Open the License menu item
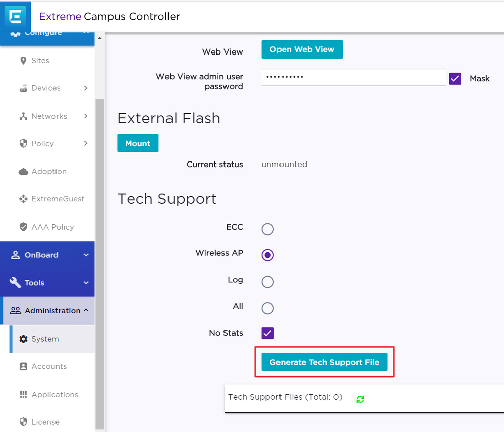The image size is (504, 432). [x=45, y=422]
